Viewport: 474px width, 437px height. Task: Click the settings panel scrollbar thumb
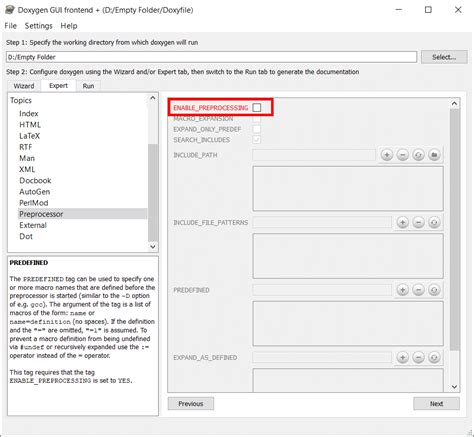pos(454,229)
